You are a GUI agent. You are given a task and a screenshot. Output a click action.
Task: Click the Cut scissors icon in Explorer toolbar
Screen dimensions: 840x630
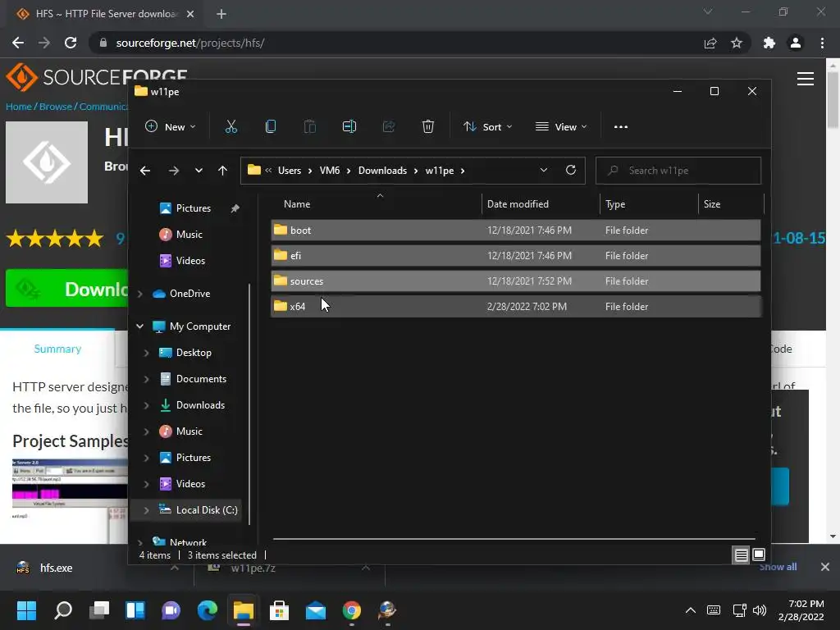point(231,127)
